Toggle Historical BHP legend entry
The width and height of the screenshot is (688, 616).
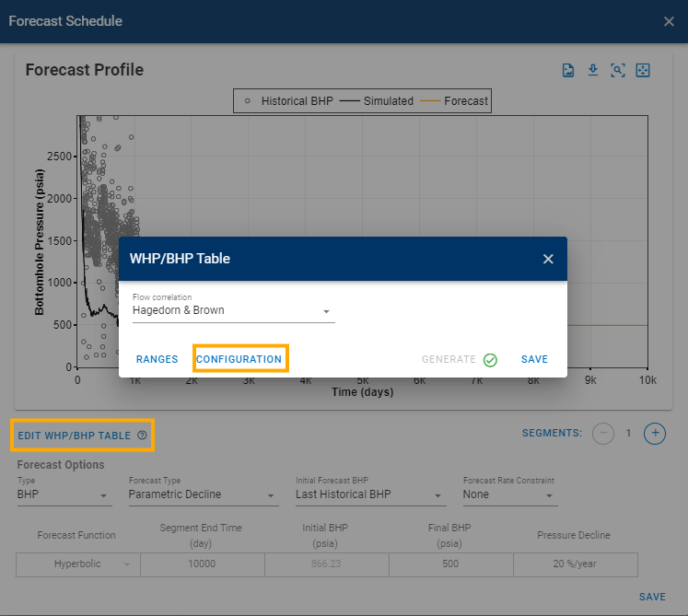point(288,101)
